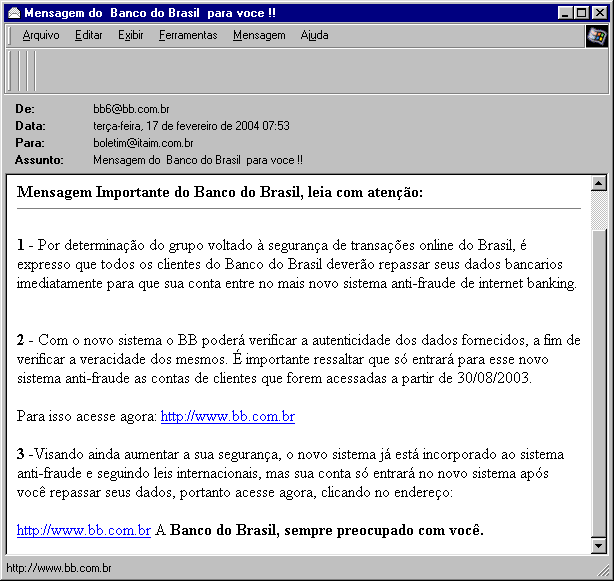Screen dimensions: 614x581
Task: Click the resize grip in the status bar corner
Action: click(604, 571)
